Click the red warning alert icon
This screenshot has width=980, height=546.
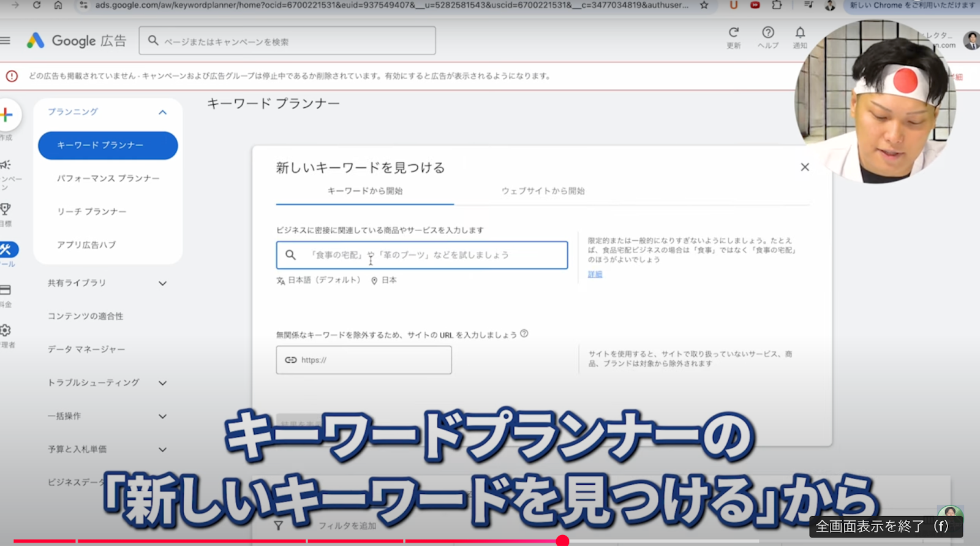tap(12, 76)
